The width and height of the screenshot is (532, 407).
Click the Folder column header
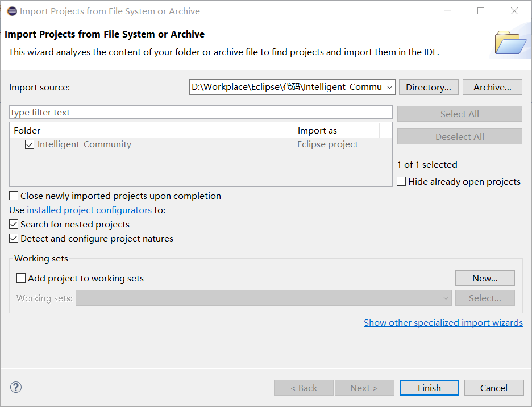(x=27, y=131)
